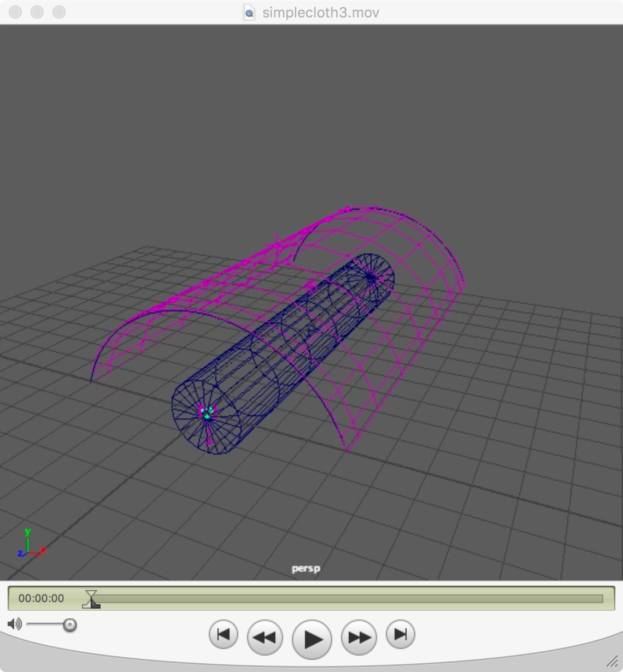623x672 pixels.
Task: Click the 00:00:00 timecode display
Action: [x=42, y=598]
